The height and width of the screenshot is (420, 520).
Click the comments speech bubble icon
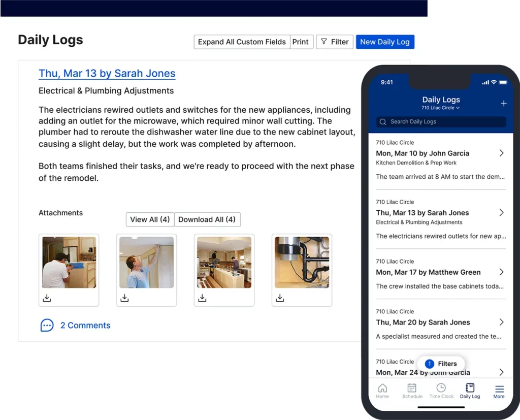point(47,325)
